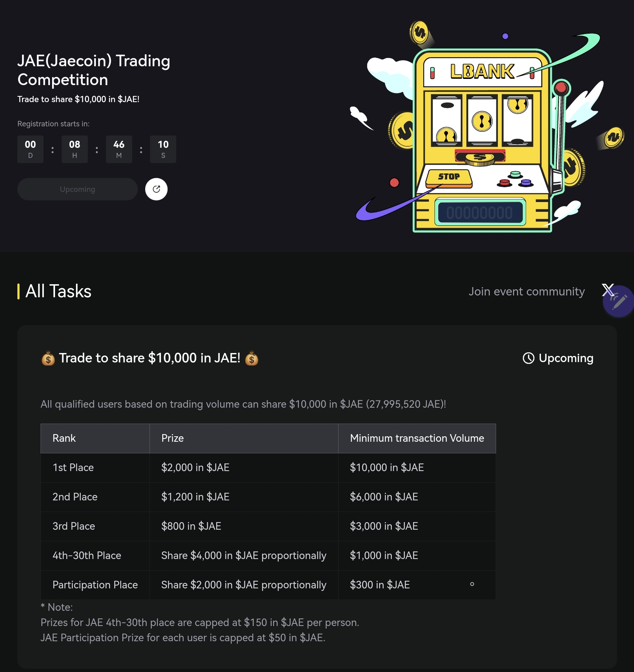This screenshot has width=634, height=672.
Task: Click the $300 in $JAE volume cell
Action: pos(417,585)
